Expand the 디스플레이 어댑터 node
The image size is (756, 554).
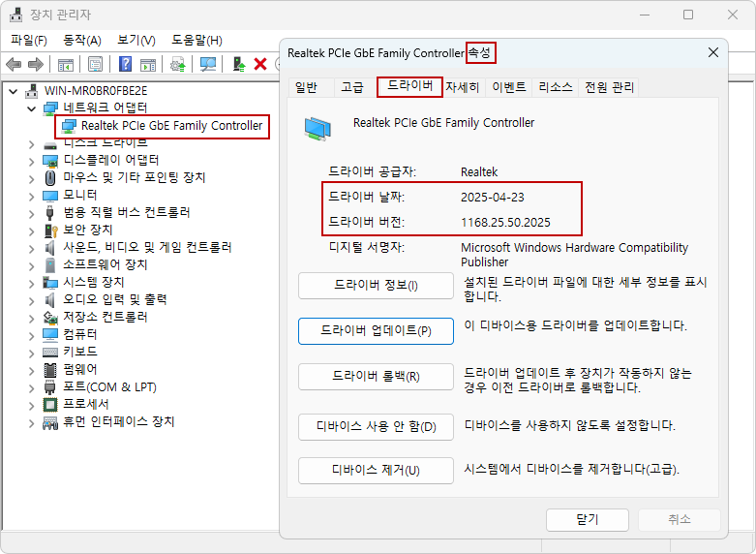coord(31,161)
